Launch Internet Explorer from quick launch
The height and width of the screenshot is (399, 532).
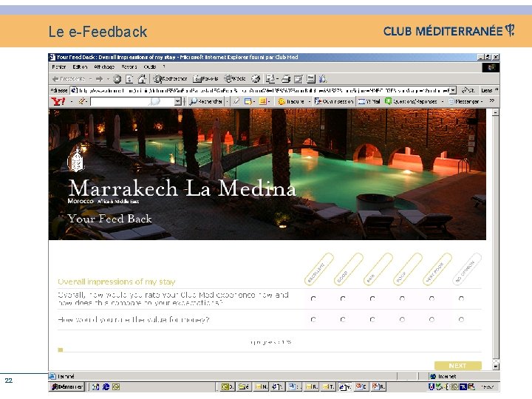[106, 386]
